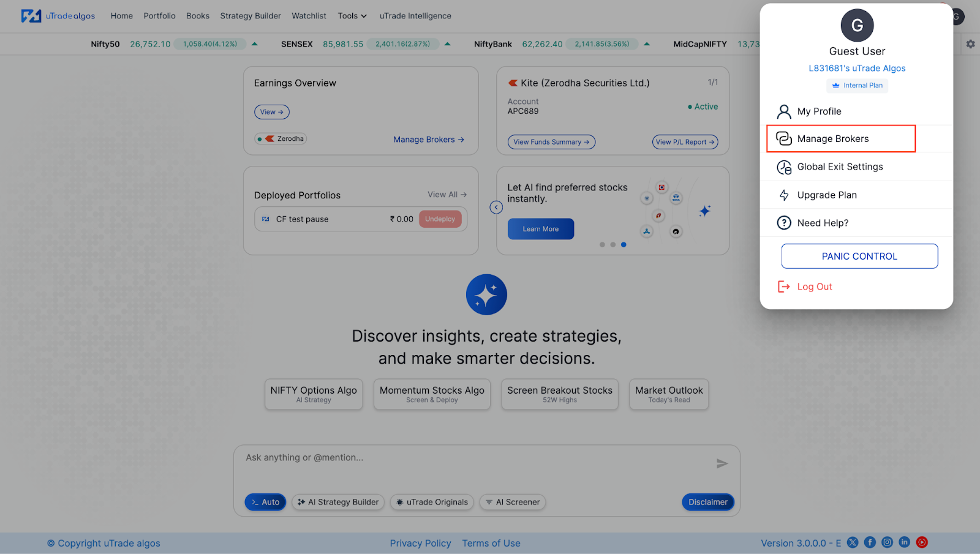Expand the Tools dropdown menu

coord(352,16)
